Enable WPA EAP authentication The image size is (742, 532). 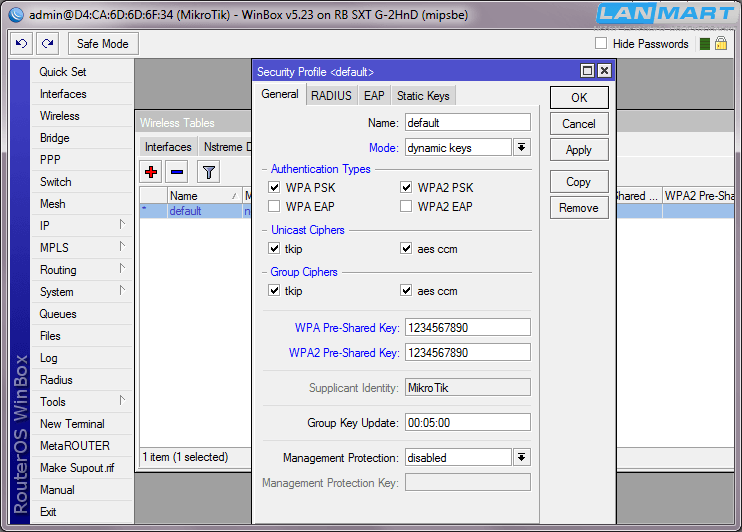pyautogui.click(x=274, y=206)
